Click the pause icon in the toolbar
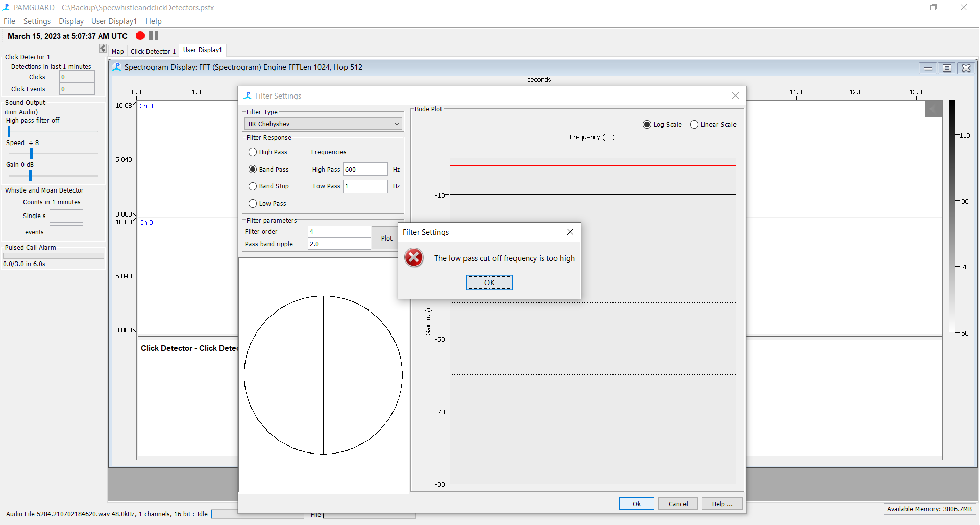The image size is (980, 525). pos(154,36)
